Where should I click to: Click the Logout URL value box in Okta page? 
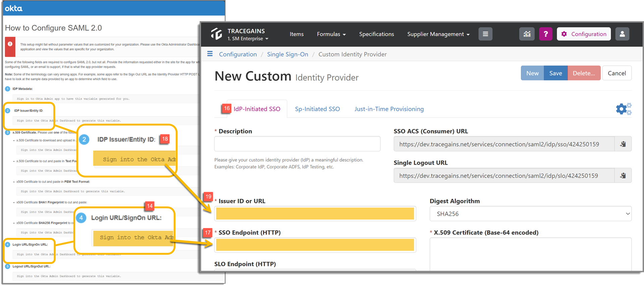(117, 276)
